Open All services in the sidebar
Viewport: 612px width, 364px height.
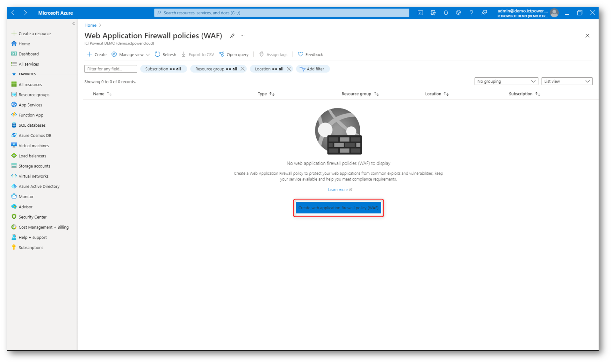point(25,64)
